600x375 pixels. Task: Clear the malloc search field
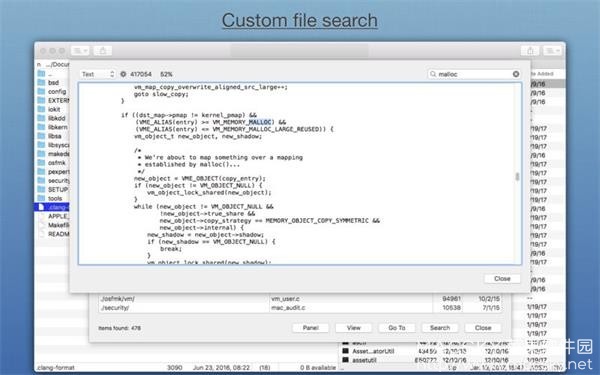click(x=516, y=74)
